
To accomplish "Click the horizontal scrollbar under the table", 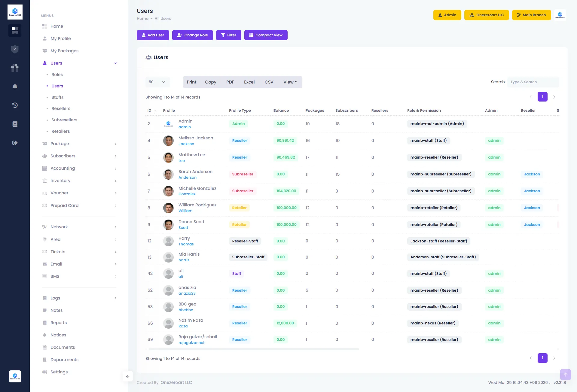I will [254, 349].
